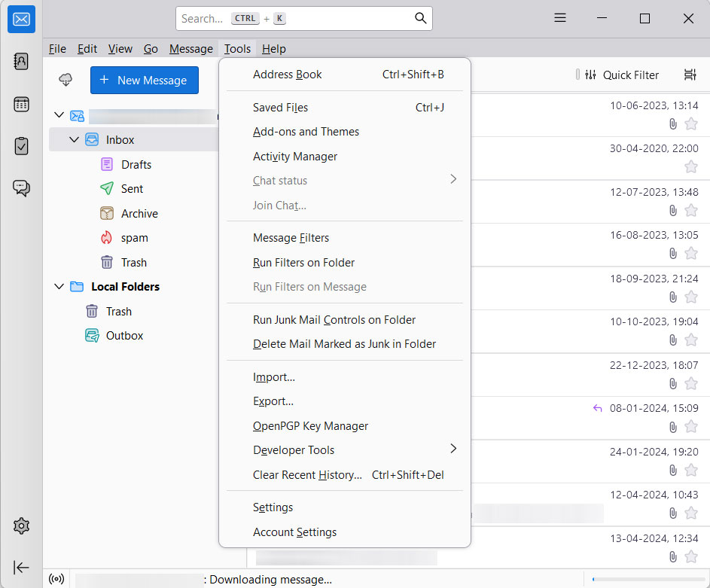Click the globe icon beside New Message
The image size is (710, 588).
(65, 79)
